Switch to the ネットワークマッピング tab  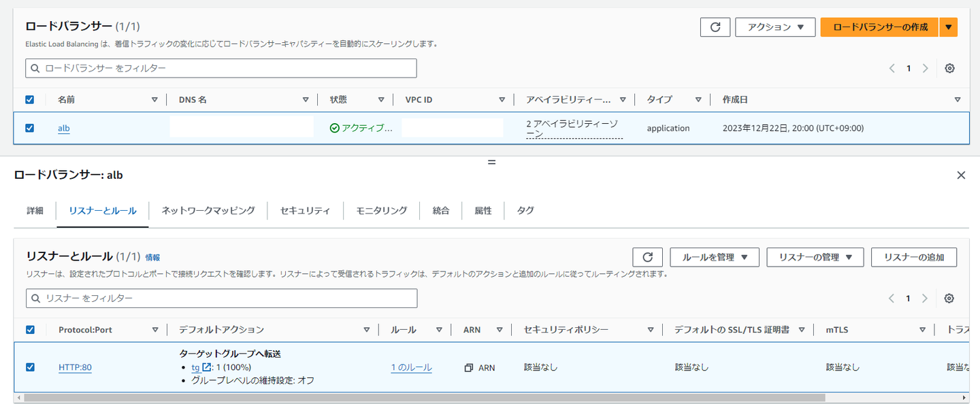[x=208, y=211]
